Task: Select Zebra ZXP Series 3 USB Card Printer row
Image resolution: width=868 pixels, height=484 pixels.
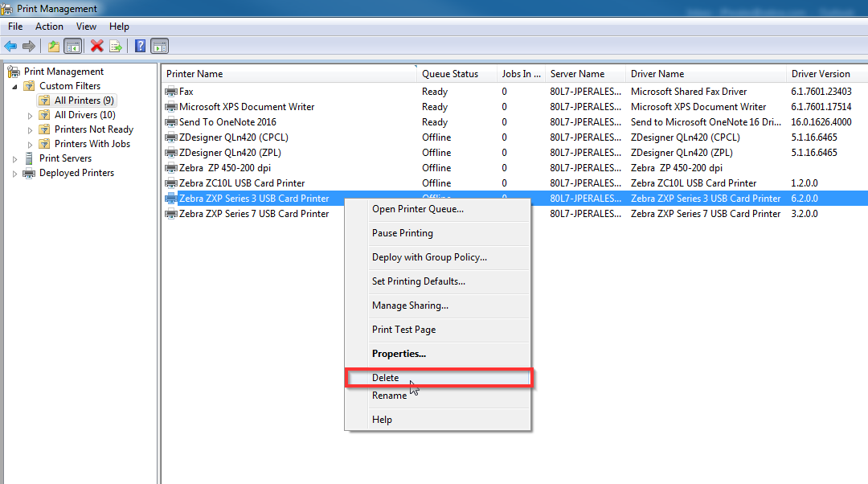Action: [x=515, y=199]
